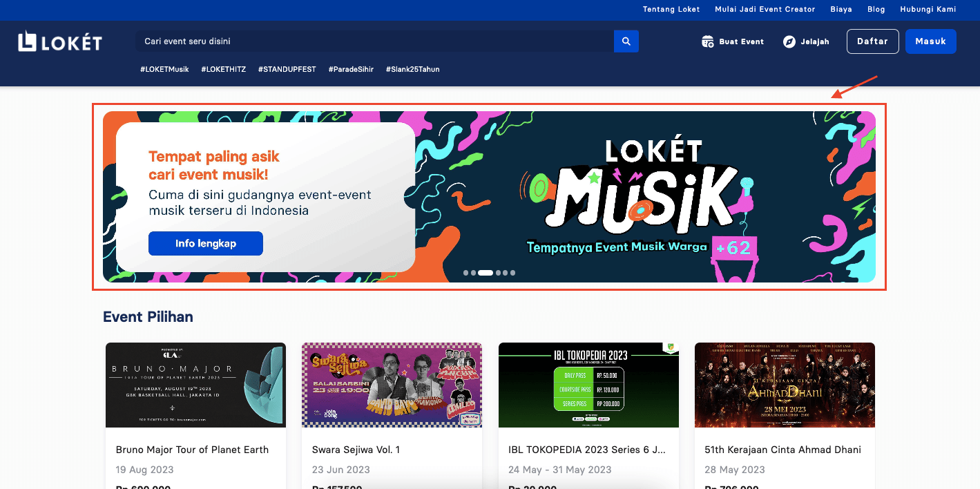Viewport: 980px width, 489px height.
Task: Click the compass icon beside Jelajah
Action: point(789,41)
